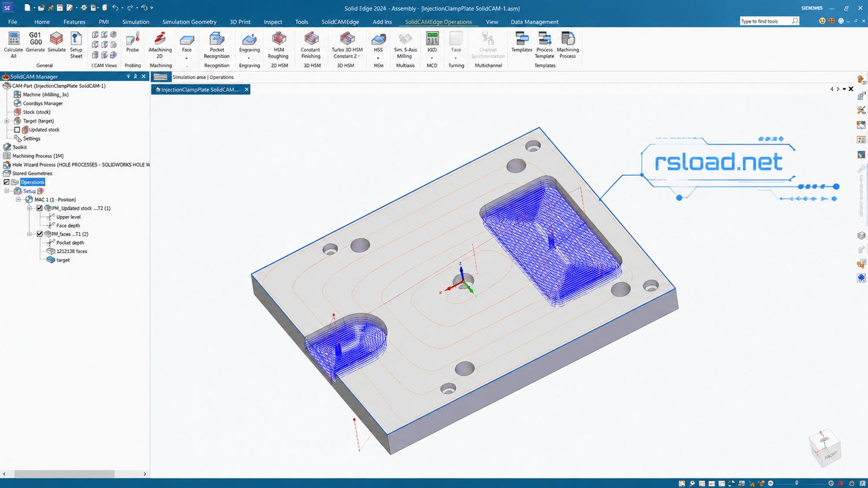
Task: Switch to the Home ribbon tab
Action: (x=42, y=22)
